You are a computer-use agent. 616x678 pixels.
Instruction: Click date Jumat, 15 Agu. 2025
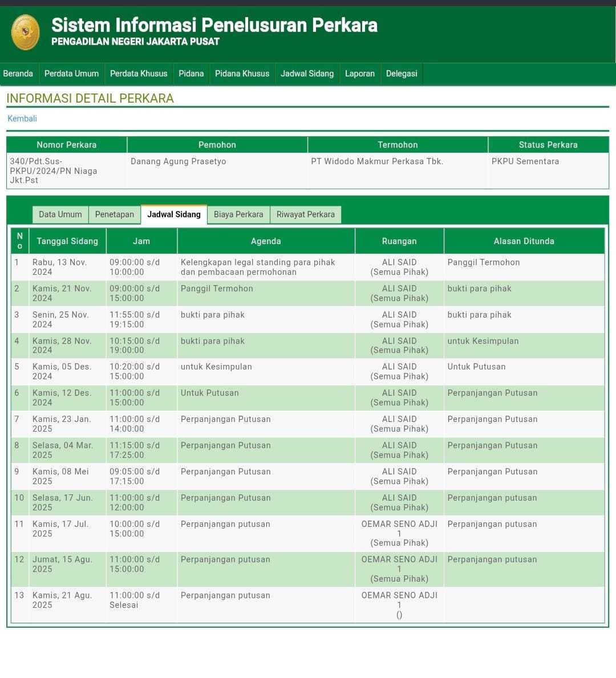click(x=62, y=565)
